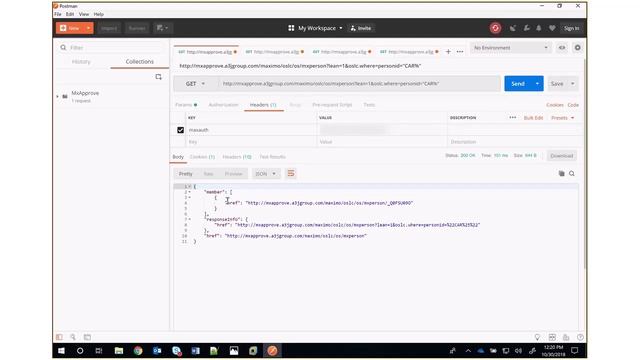Uncheck the maxauth header checkbox
Viewport: 640px width, 360px height.
(180, 130)
